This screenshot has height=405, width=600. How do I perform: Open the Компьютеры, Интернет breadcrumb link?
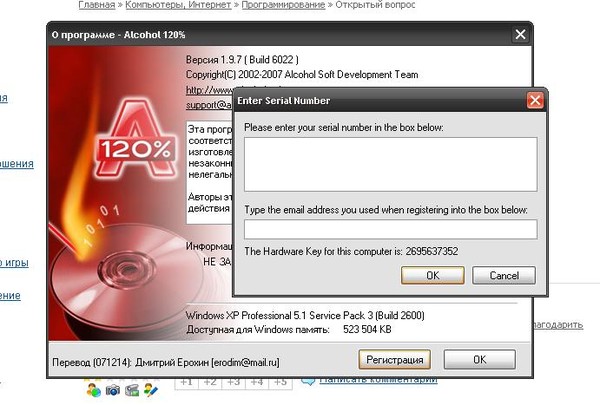pos(178,5)
